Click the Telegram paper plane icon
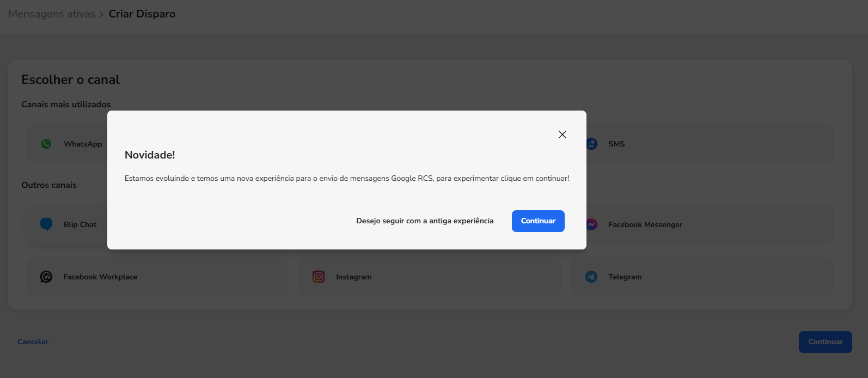Image resolution: width=868 pixels, height=378 pixels. (591, 277)
